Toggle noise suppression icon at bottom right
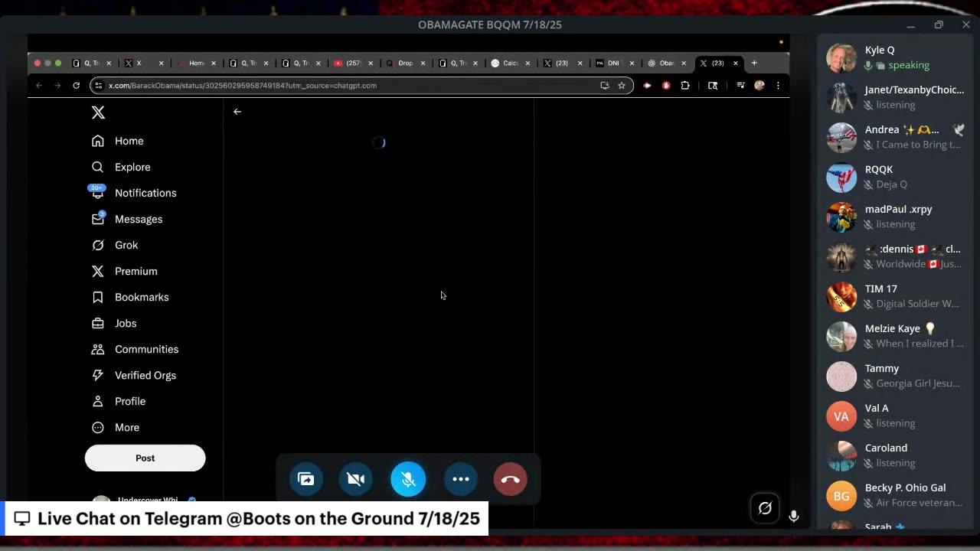The image size is (980, 551). click(x=765, y=508)
